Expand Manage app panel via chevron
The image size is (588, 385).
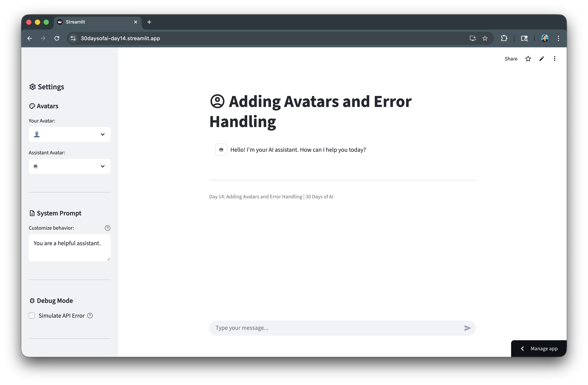522,348
